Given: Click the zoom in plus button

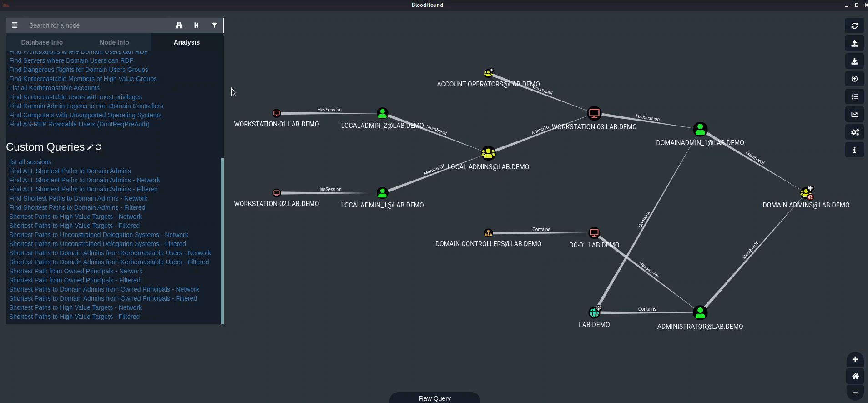Looking at the screenshot, I should pos(855,359).
